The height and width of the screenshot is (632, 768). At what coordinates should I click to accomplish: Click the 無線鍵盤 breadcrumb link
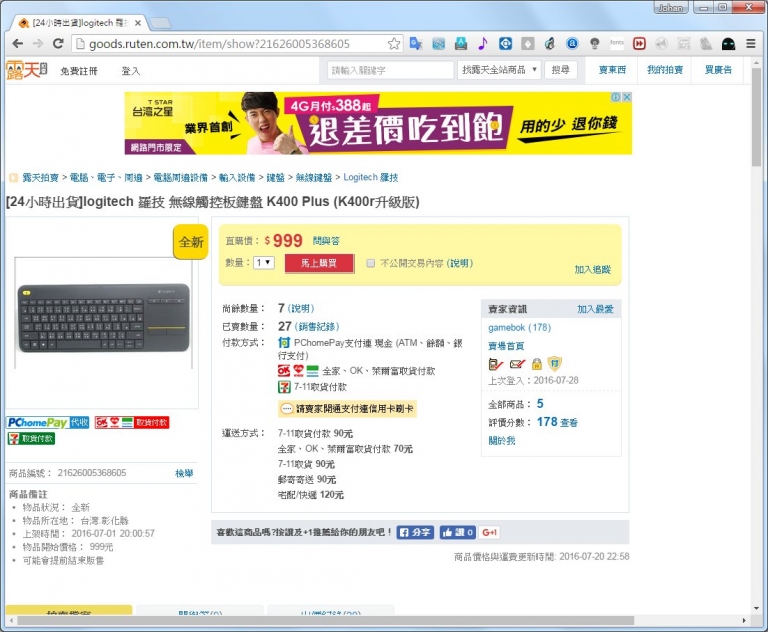point(313,177)
